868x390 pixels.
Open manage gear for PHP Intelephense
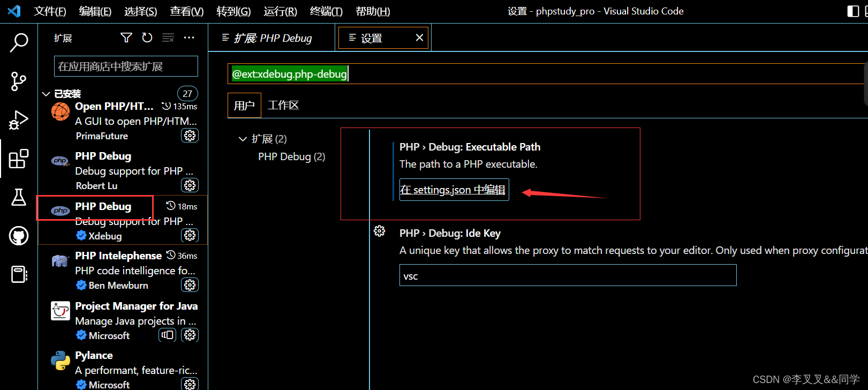[190, 285]
